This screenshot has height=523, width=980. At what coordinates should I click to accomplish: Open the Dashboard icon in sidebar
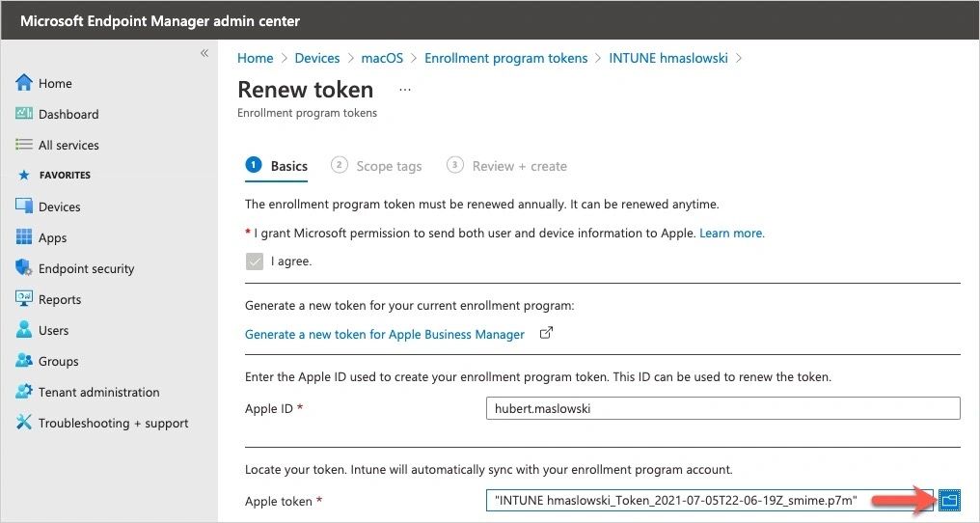24,114
